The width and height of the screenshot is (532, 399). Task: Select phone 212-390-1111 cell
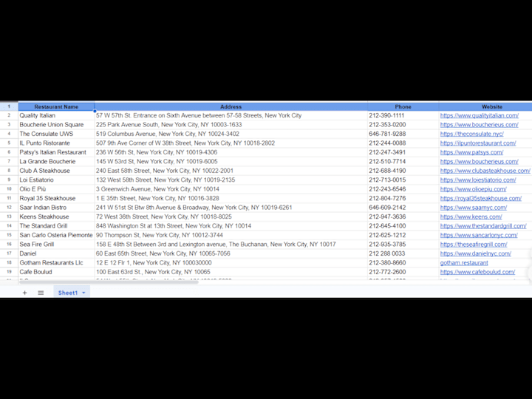[x=403, y=115]
